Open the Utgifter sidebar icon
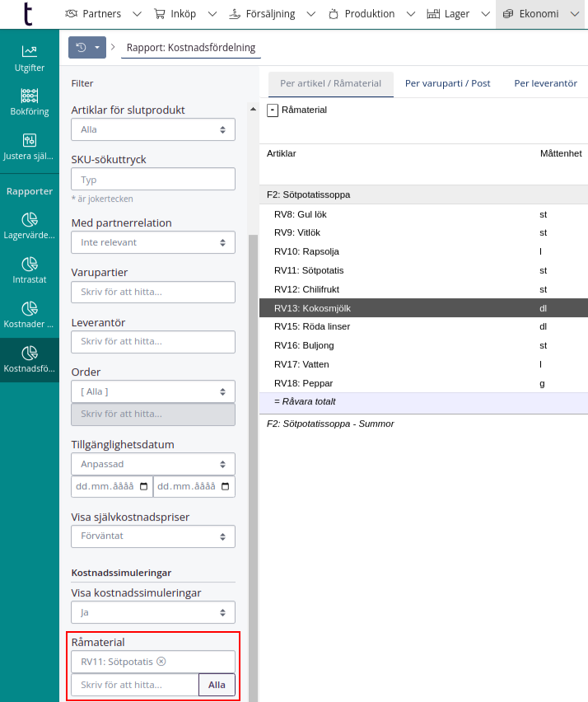588x702 pixels. [30, 58]
